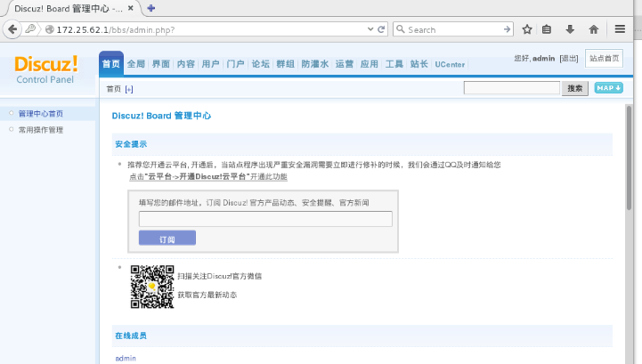642x364 pixels.
Task: Open the 论坛 navigation menu
Action: pyautogui.click(x=260, y=64)
